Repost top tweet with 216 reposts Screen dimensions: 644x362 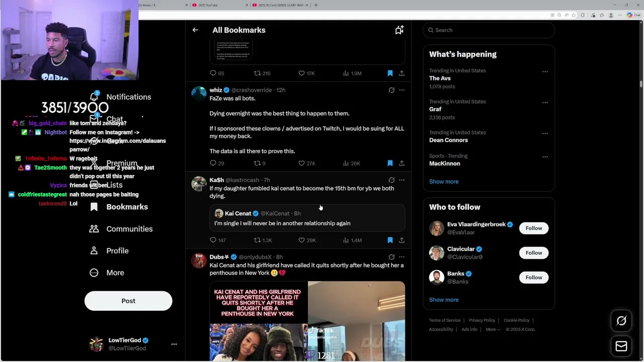point(262,73)
